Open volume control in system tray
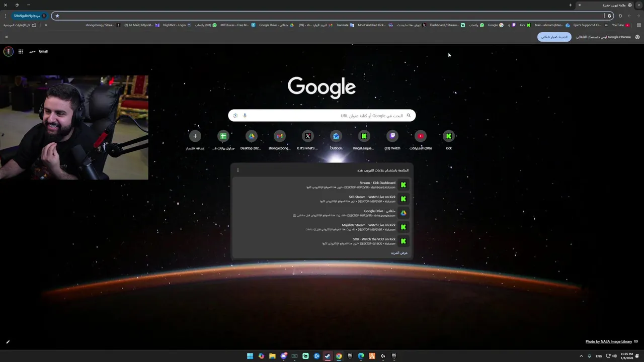The height and width of the screenshot is (362, 644). tap(614, 356)
